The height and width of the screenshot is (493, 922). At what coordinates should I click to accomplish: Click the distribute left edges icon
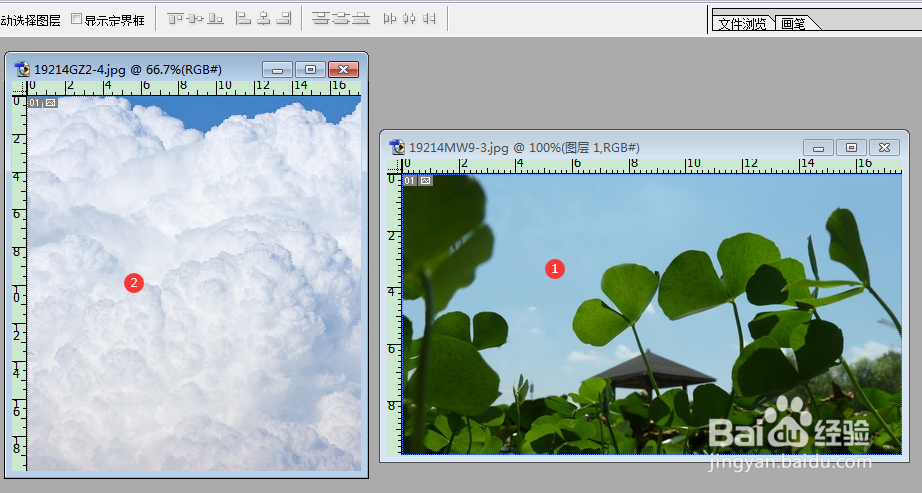tap(389, 19)
